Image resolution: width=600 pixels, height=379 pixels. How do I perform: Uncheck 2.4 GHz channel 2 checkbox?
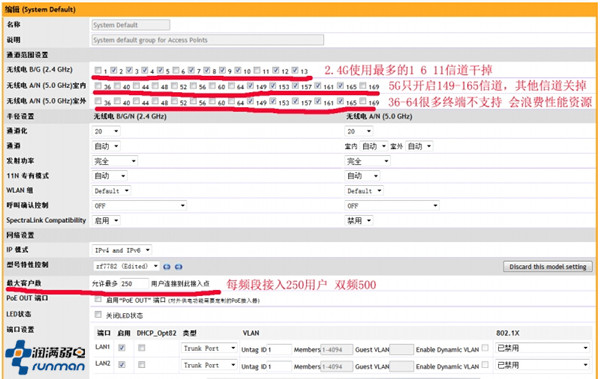[114, 70]
